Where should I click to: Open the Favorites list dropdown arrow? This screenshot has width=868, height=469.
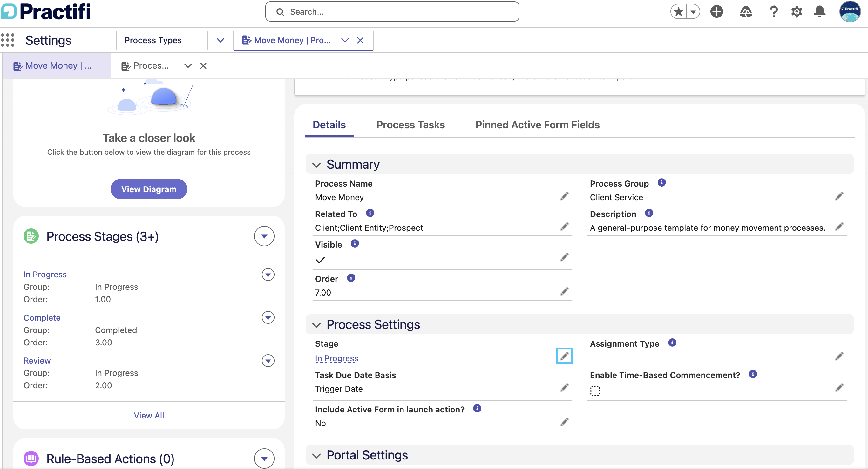pos(693,12)
